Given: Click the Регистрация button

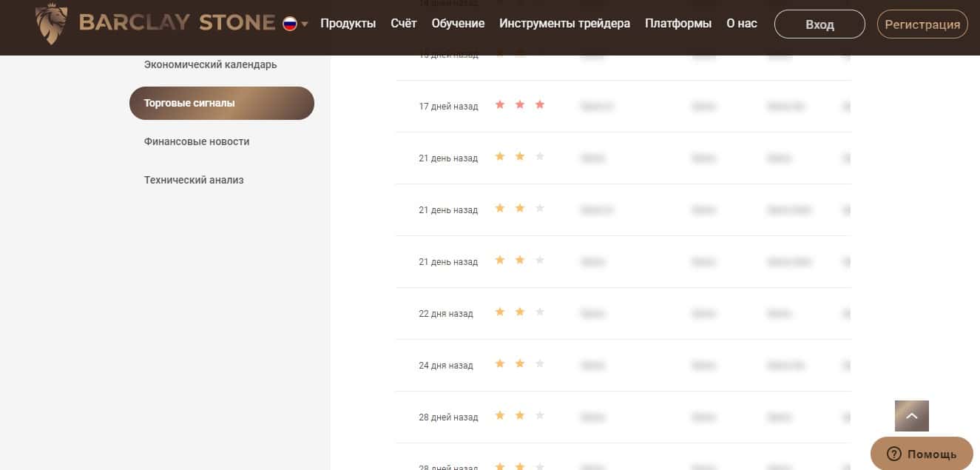Looking at the screenshot, I should click(922, 24).
